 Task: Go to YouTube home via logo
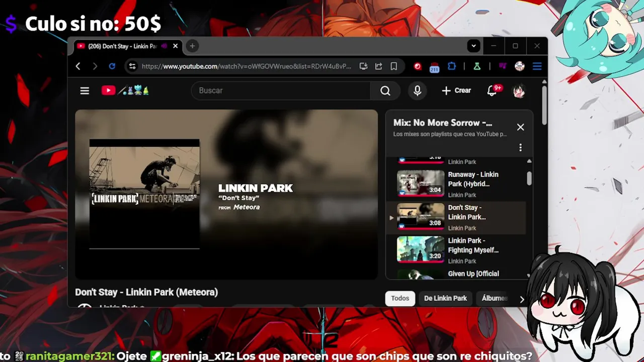125,90
